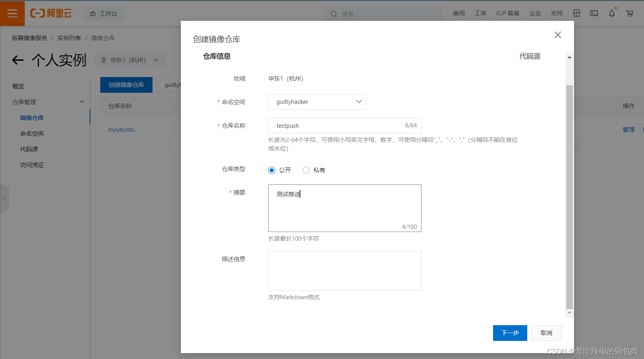Click the APP mobile download icon

pos(576,13)
